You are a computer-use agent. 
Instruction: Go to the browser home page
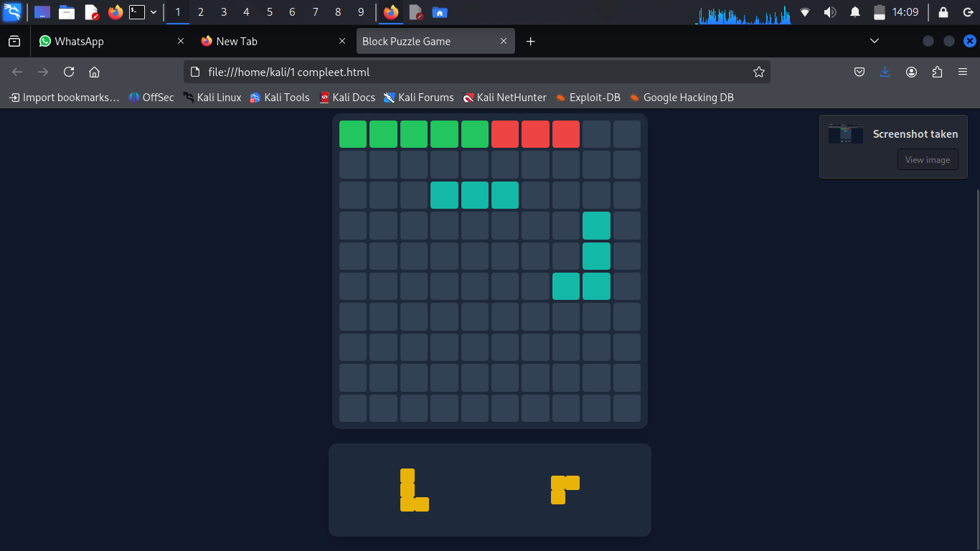[x=94, y=72]
